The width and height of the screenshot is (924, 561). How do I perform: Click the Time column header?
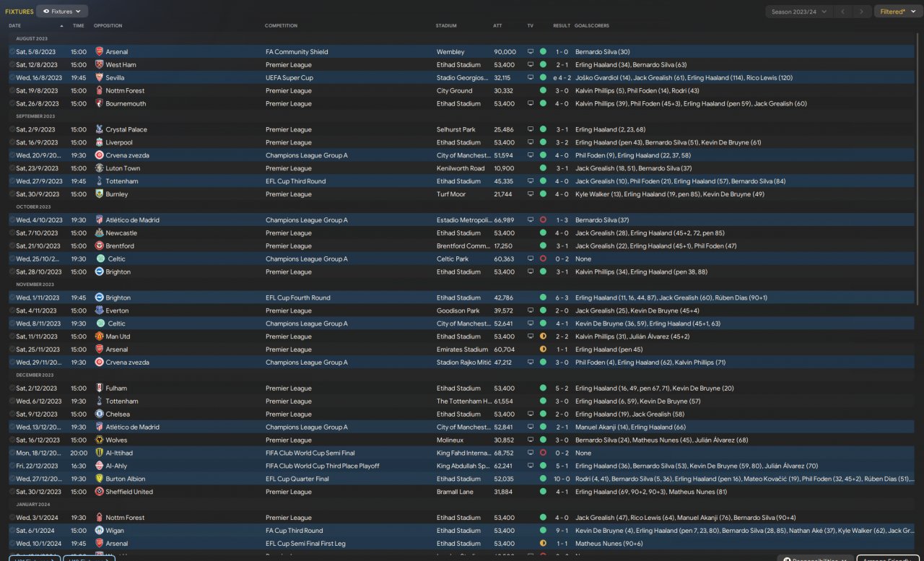click(78, 26)
